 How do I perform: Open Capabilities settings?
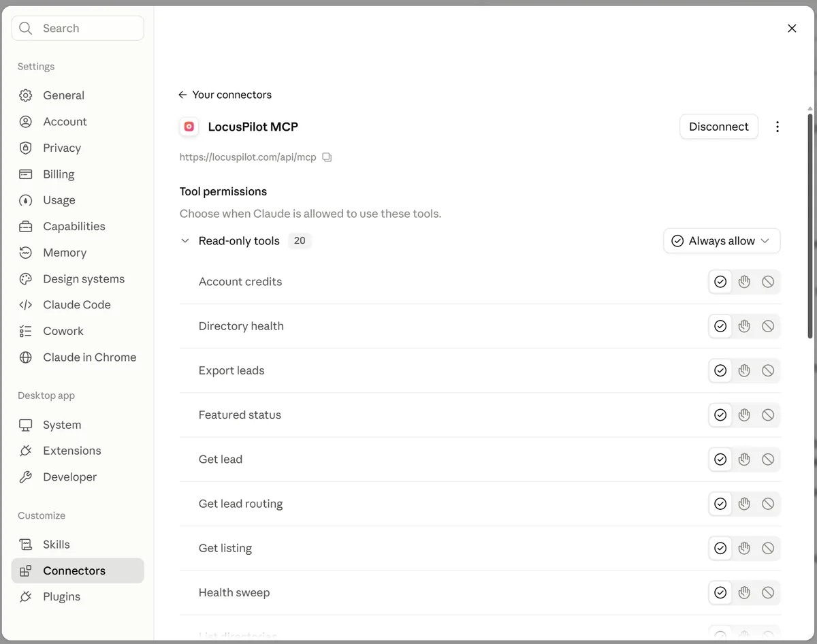(78, 226)
